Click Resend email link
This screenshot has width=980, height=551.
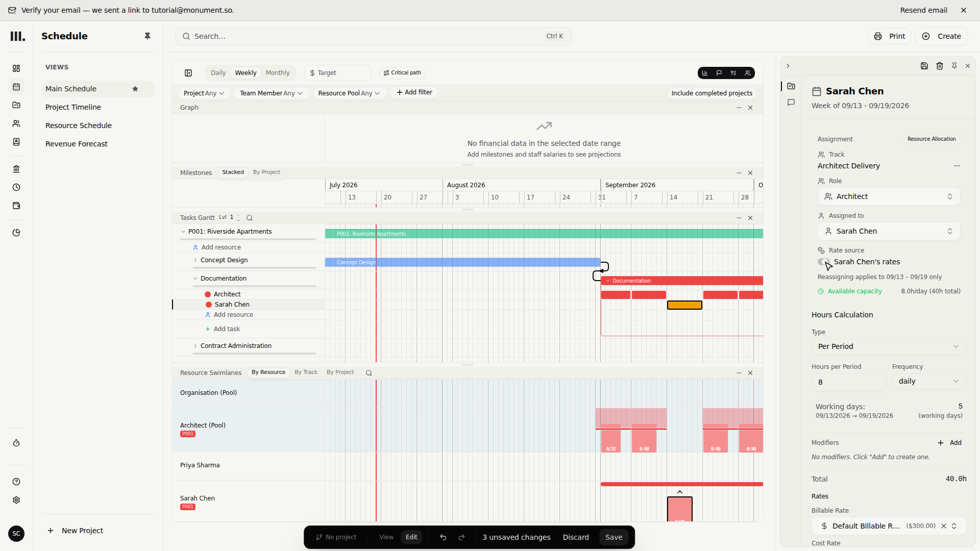coord(923,10)
